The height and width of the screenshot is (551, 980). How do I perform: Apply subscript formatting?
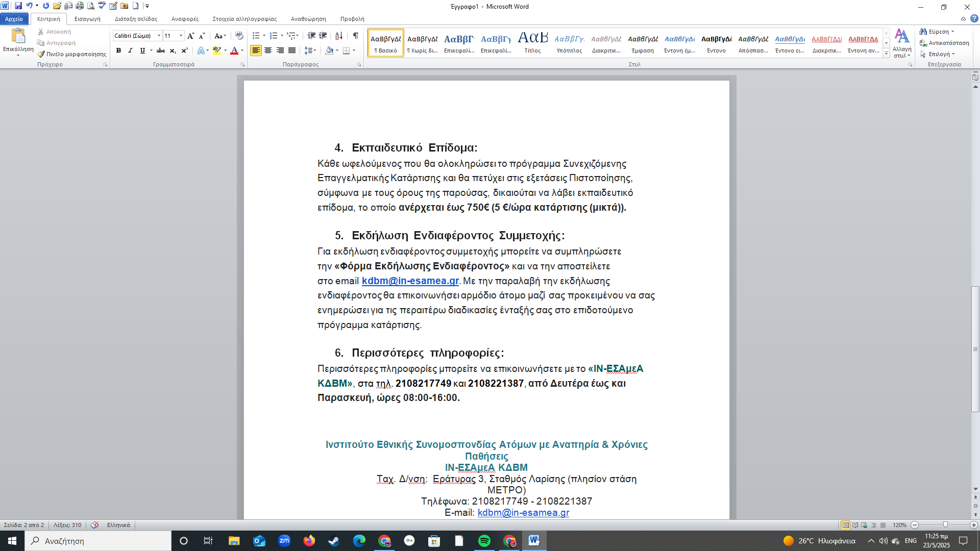click(x=173, y=51)
